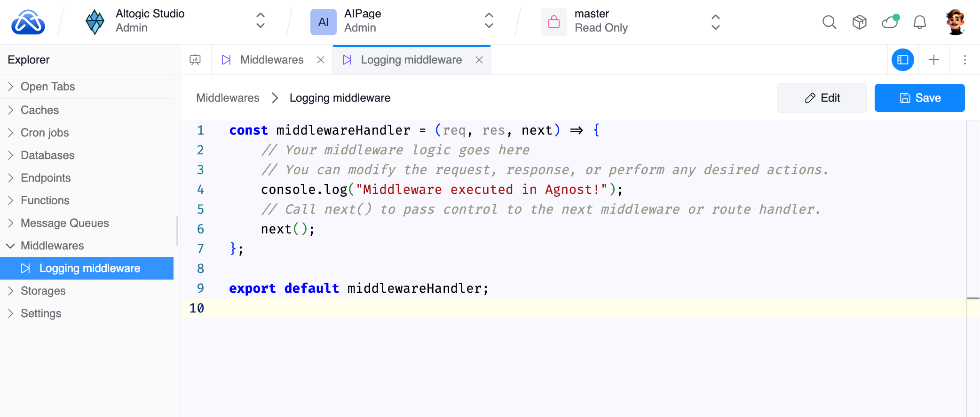The image size is (980, 417).
Task: Click the Edit button
Action: coord(822,98)
